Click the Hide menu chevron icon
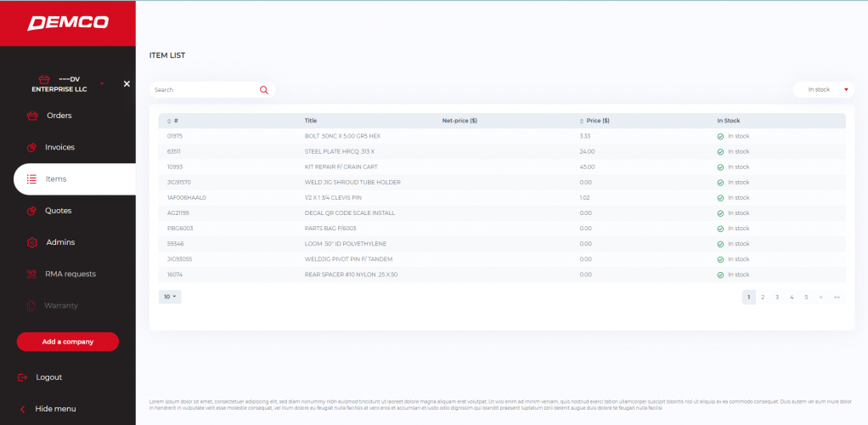Viewport: 868px width, 425px height. click(23, 410)
